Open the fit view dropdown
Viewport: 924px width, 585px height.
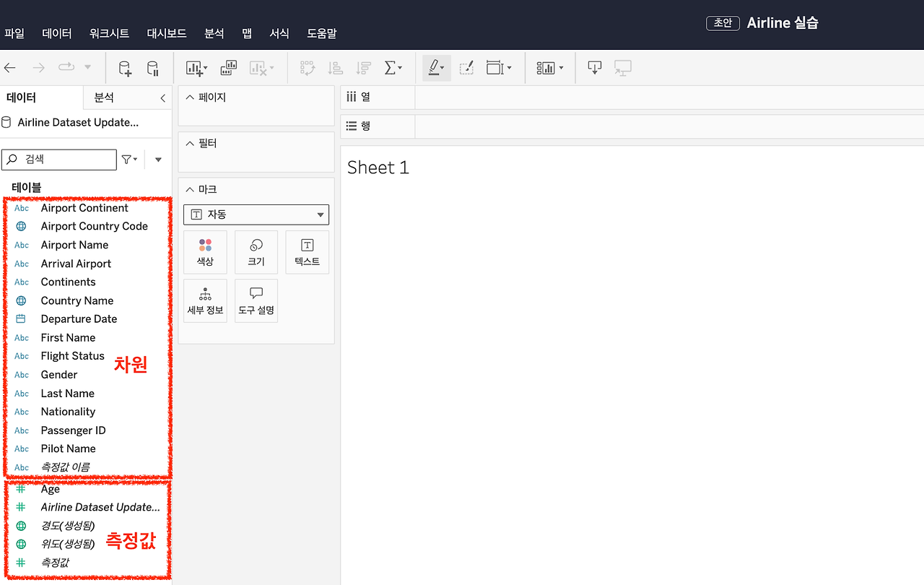point(499,68)
